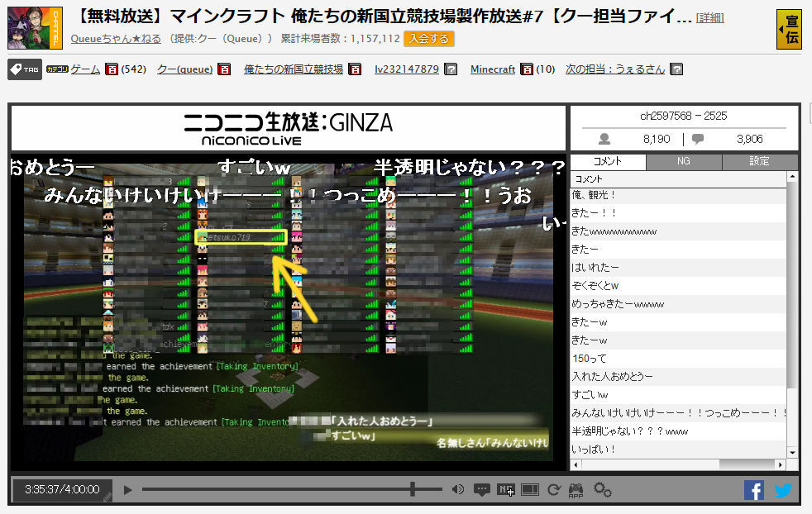
Task: Select comment 俺、観光！
Action: pyautogui.click(x=678, y=195)
